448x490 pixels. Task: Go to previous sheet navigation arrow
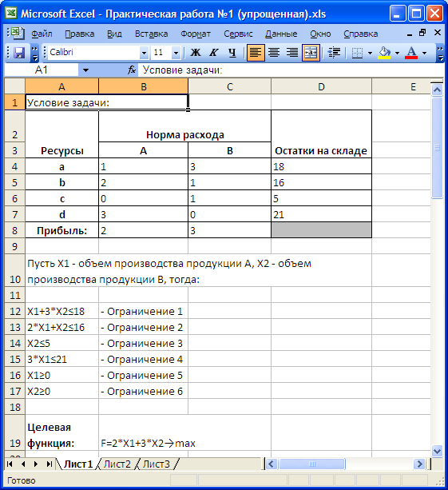tap(23, 464)
